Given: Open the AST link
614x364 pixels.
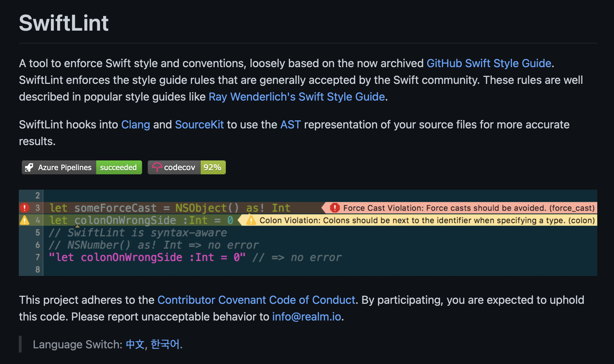Looking at the screenshot, I should (x=291, y=125).
